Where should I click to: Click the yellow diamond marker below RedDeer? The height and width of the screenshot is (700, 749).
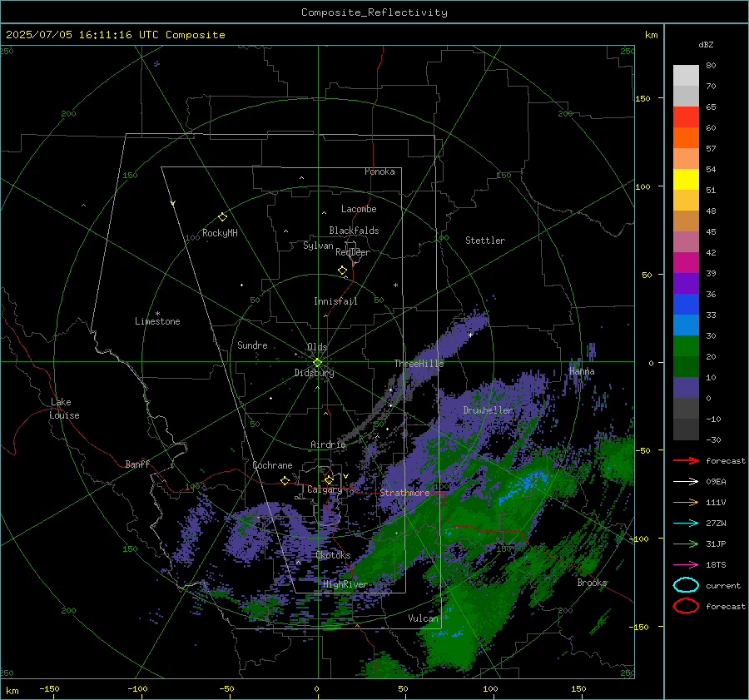(x=342, y=271)
